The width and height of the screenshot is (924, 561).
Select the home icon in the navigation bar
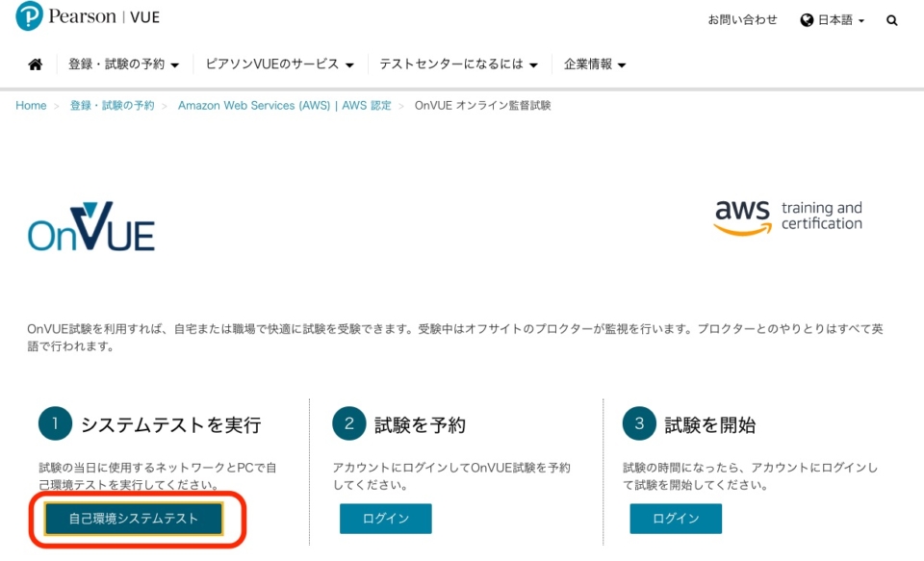click(x=35, y=64)
